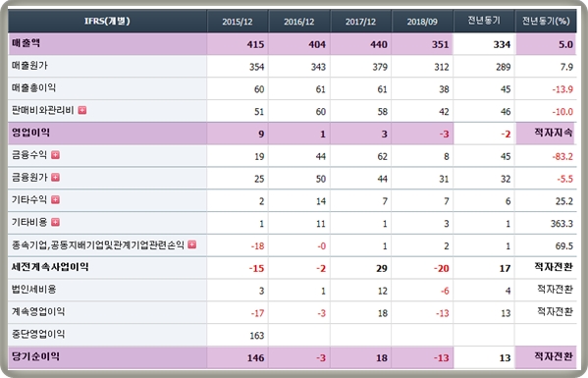Expand the 판매비와관리비 plus icon
The width and height of the screenshot is (588, 378).
(x=82, y=110)
